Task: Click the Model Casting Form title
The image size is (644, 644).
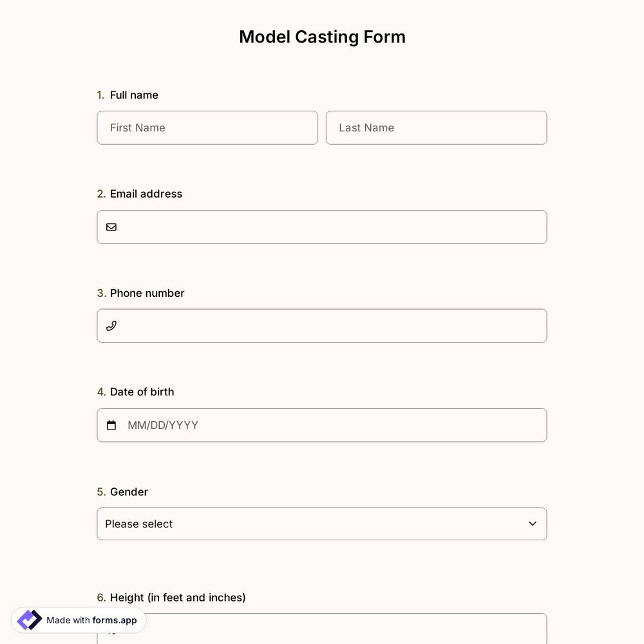Action: (x=322, y=36)
